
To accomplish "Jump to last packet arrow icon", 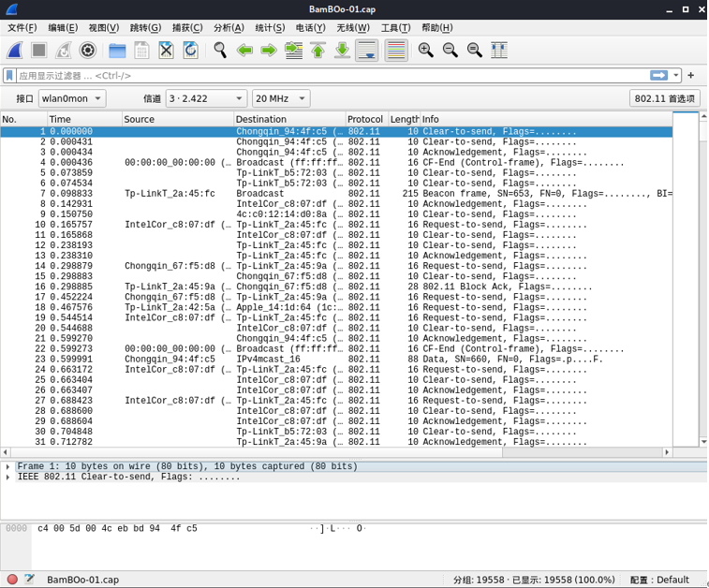I will point(342,50).
